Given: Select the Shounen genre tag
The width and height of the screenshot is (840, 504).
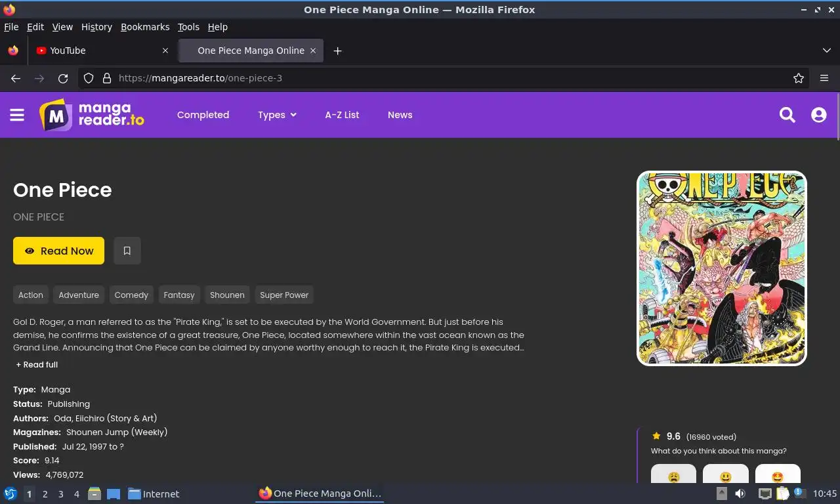Looking at the screenshot, I should [227, 295].
